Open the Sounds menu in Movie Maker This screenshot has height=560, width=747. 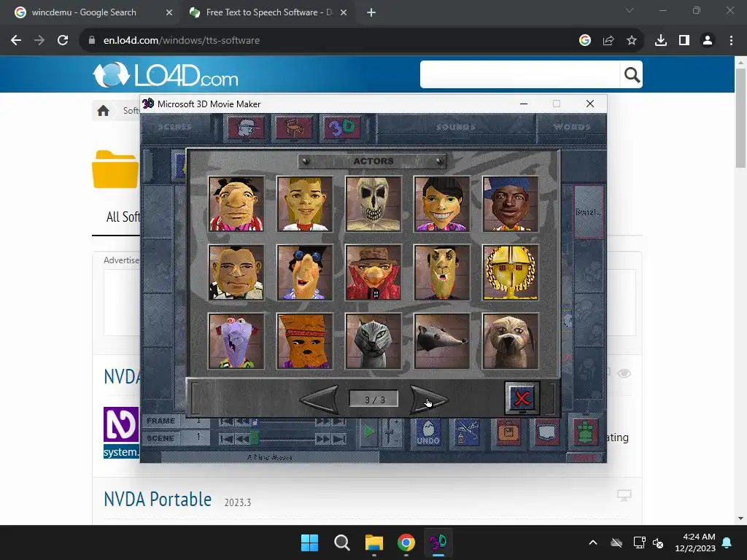(x=455, y=127)
